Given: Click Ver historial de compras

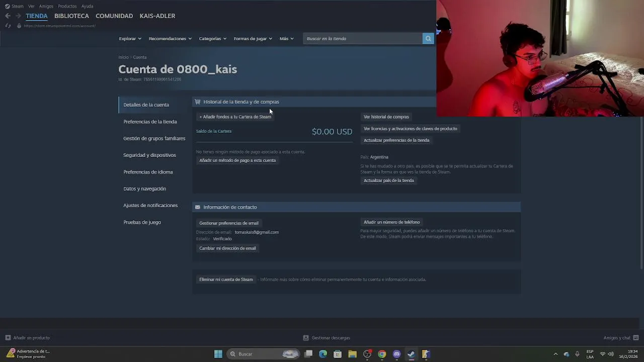Looking at the screenshot, I should 386,117.
